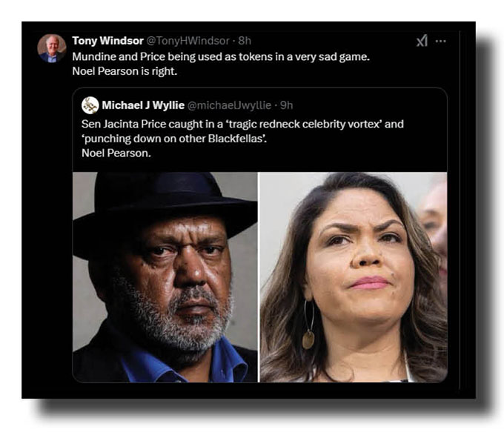This screenshot has width=504, height=435.
Task: Open the three-dot more options menu
Action: [x=441, y=41]
